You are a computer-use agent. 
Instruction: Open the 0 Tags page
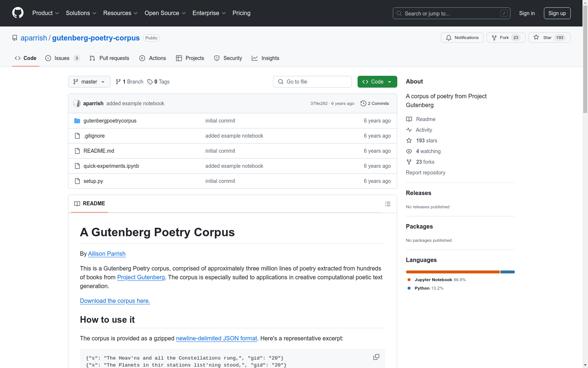point(158,82)
